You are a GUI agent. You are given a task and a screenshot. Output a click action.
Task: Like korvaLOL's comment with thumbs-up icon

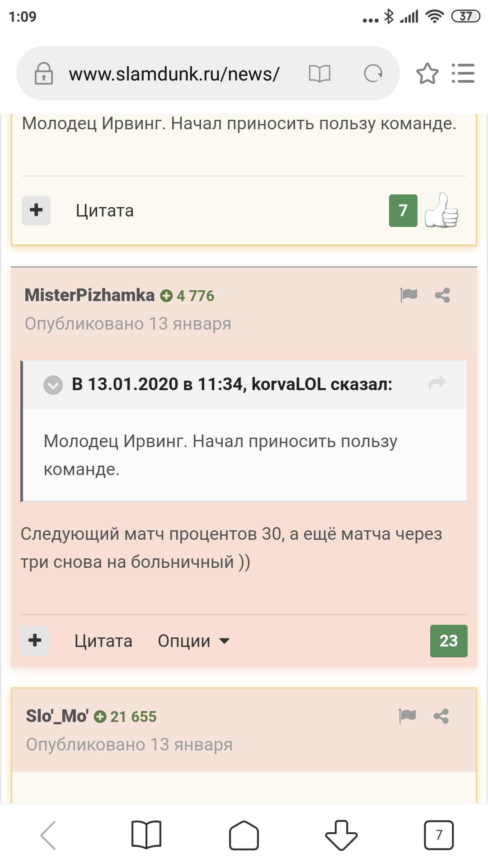[x=441, y=210]
